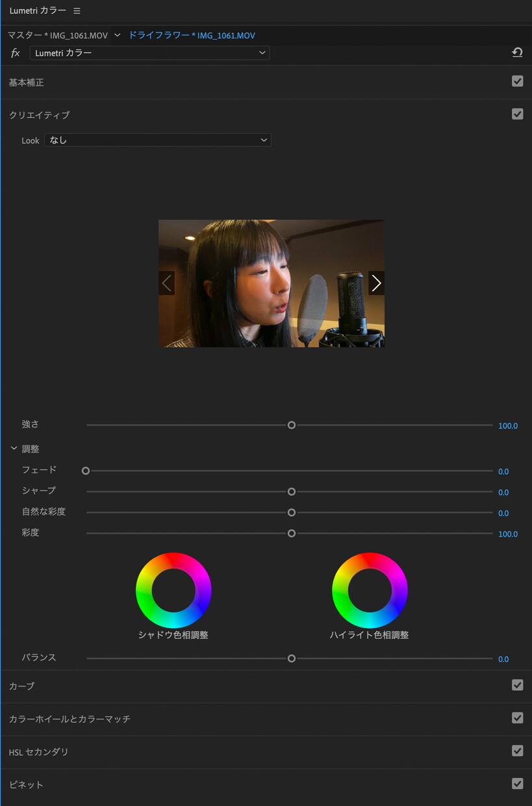Viewport: 532px width, 806px height.
Task: Expand the カーブ section
Action: click(21, 686)
